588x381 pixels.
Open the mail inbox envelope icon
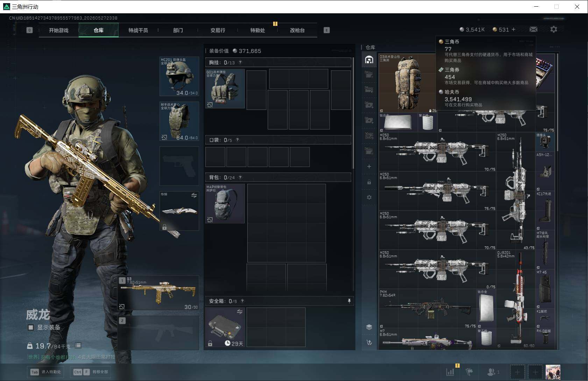[533, 29]
